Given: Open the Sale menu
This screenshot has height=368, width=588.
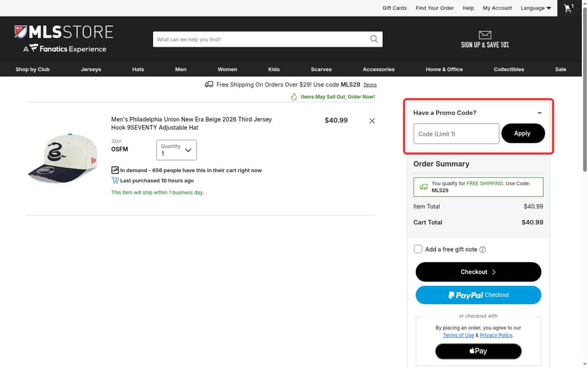Looking at the screenshot, I should [560, 69].
